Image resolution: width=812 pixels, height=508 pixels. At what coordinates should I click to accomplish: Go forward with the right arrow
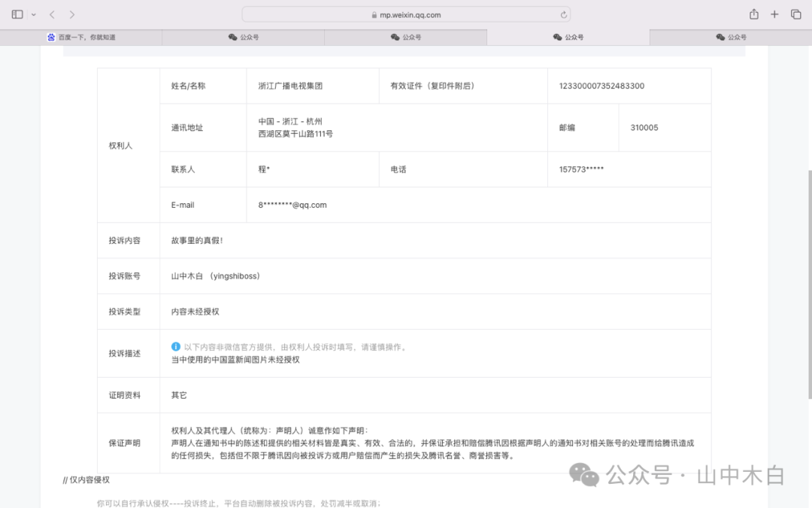[x=72, y=14]
